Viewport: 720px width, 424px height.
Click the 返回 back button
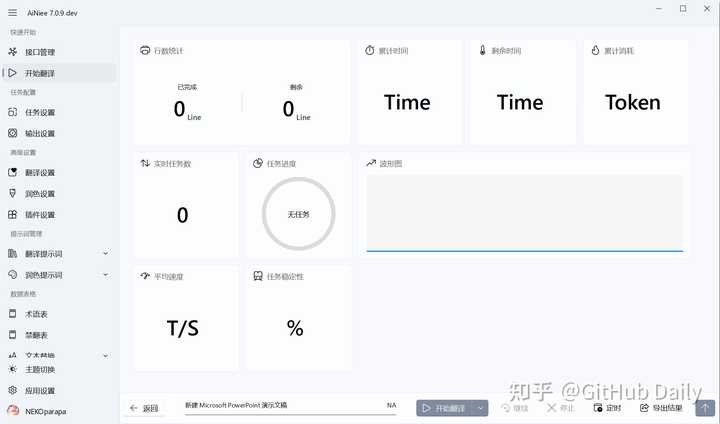[x=146, y=408]
